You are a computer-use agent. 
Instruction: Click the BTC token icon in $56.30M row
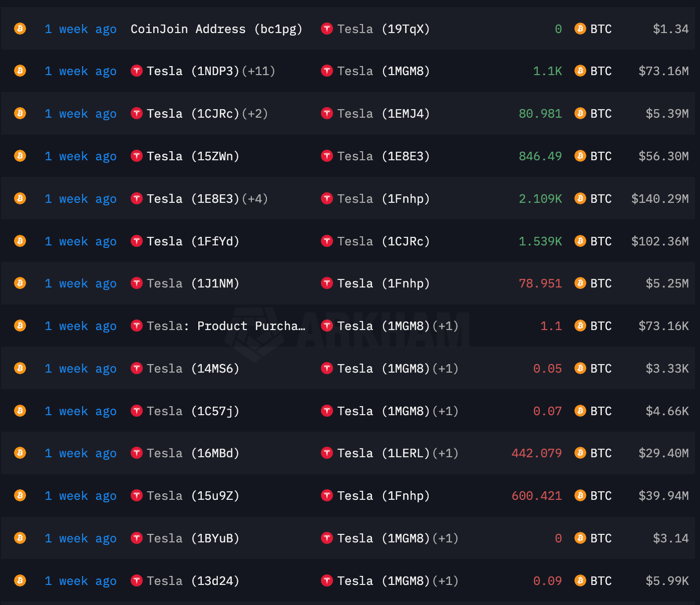coord(580,156)
